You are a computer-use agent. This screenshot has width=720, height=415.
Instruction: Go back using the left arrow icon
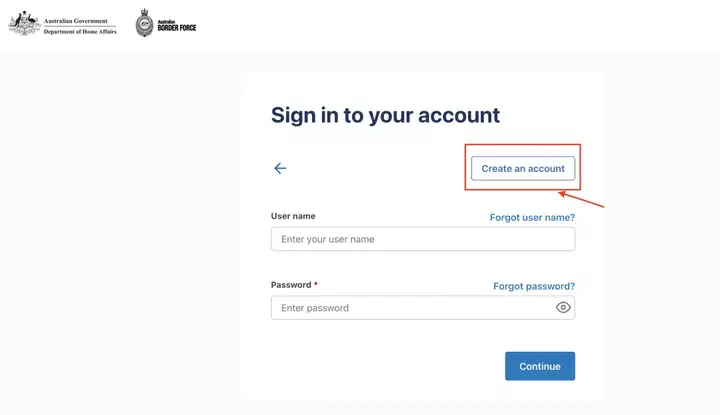(280, 168)
